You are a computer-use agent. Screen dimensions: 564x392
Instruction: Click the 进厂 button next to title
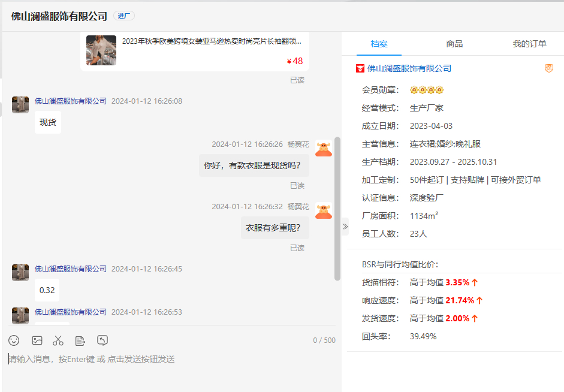(123, 16)
